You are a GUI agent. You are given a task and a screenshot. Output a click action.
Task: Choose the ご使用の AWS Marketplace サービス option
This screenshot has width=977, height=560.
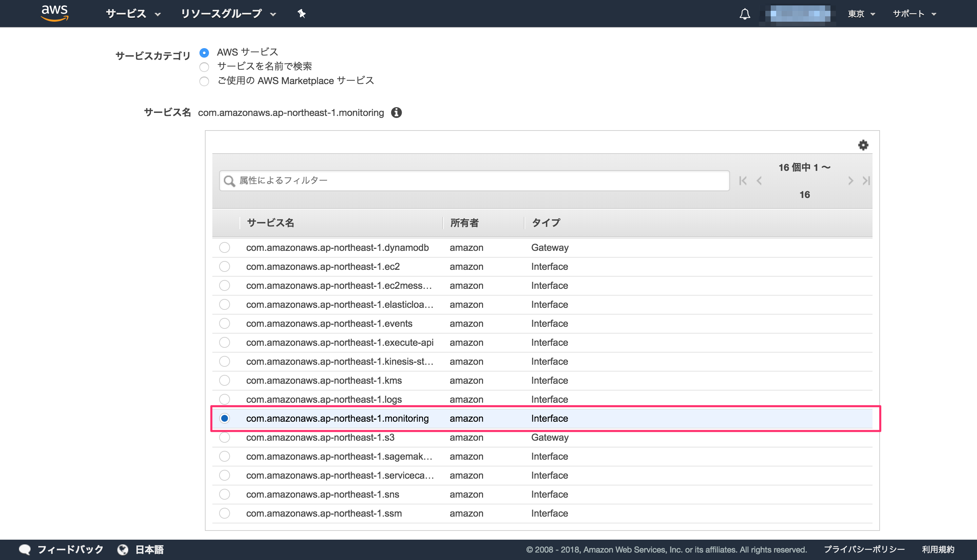204,81
